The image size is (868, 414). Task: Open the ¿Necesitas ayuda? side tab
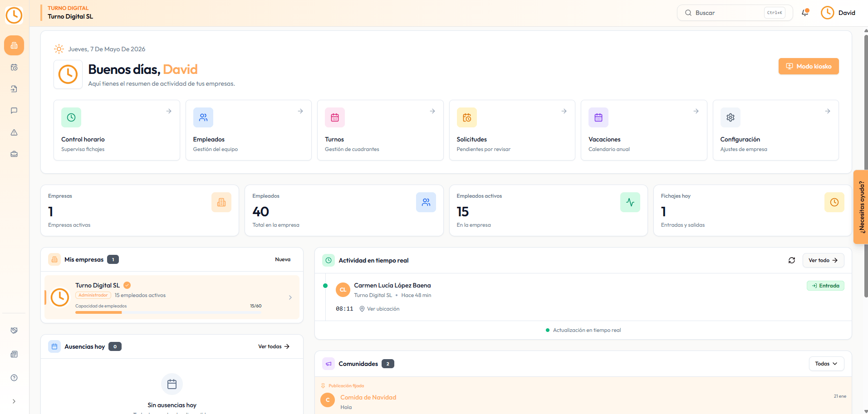[861, 207]
